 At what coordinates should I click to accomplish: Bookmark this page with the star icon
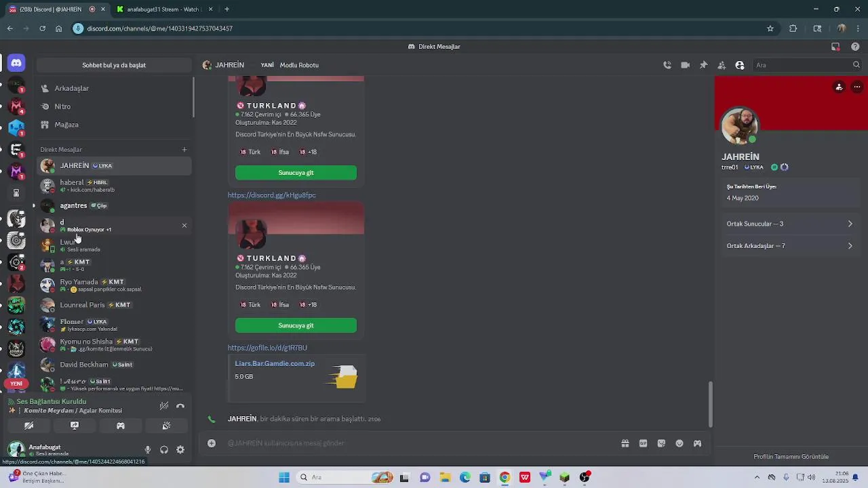(770, 28)
